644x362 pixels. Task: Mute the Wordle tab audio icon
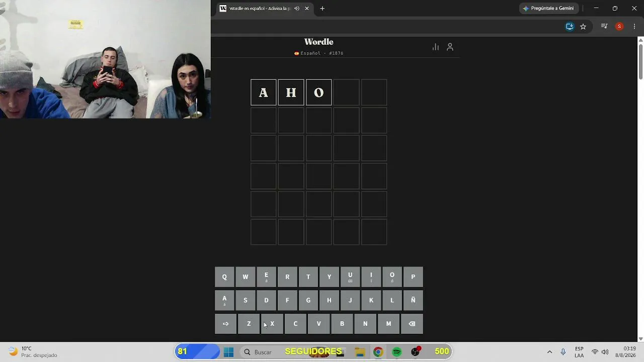coord(297,9)
